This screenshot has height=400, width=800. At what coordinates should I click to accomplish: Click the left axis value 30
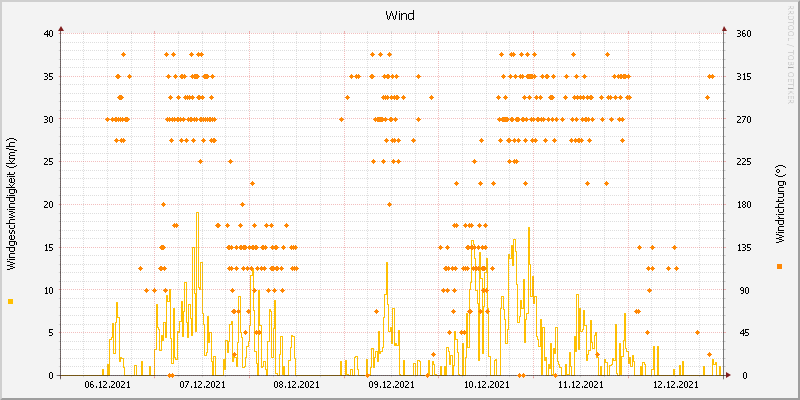(x=48, y=119)
